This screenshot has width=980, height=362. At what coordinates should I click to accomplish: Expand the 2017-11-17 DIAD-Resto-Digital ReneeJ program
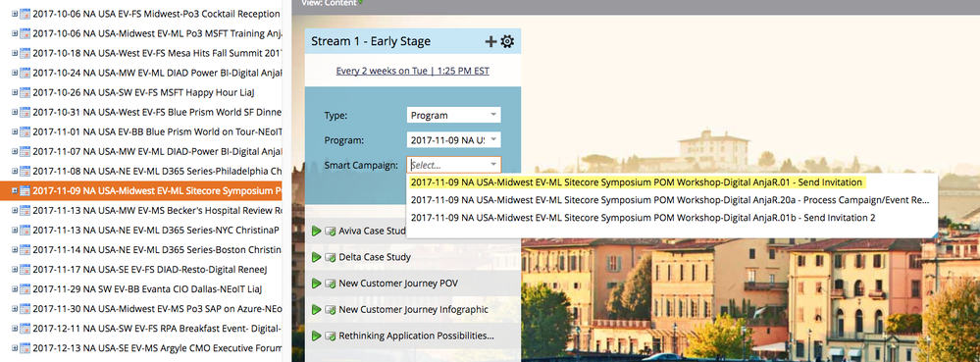coord(15,270)
